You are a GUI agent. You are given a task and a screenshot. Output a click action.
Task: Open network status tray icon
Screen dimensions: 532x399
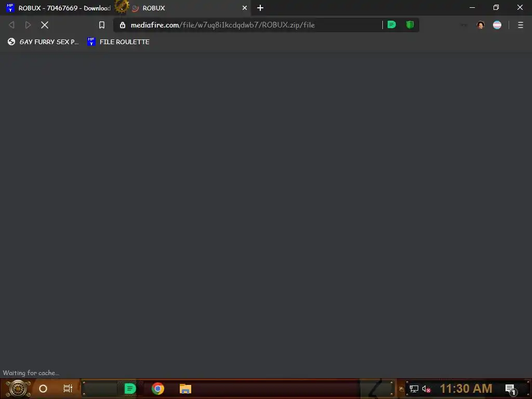pyautogui.click(x=414, y=389)
